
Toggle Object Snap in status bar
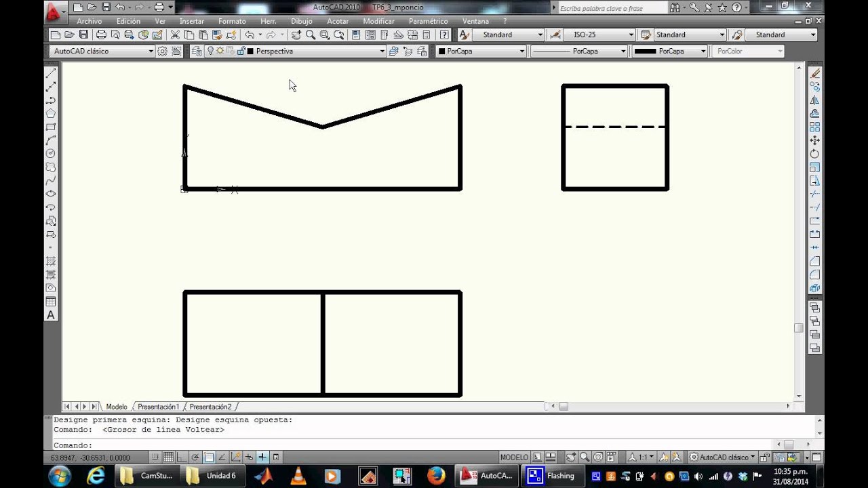tap(209, 457)
